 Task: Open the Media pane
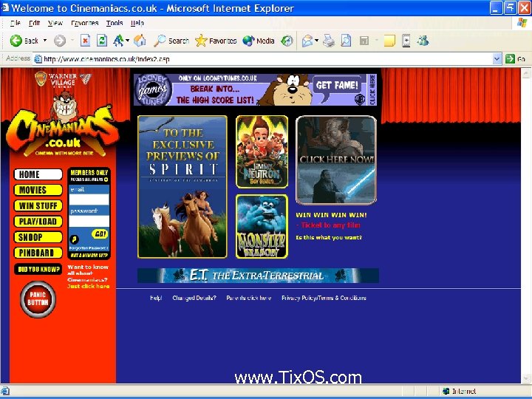tap(259, 41)
